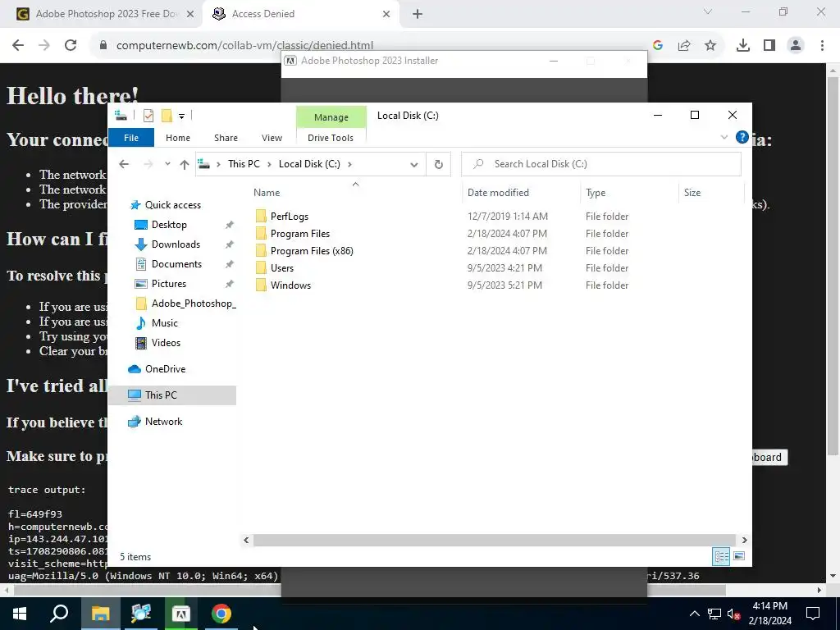The image size is (840, 630).
Task: Open Desktop in the navigation pane
Action: click(169, 225)
